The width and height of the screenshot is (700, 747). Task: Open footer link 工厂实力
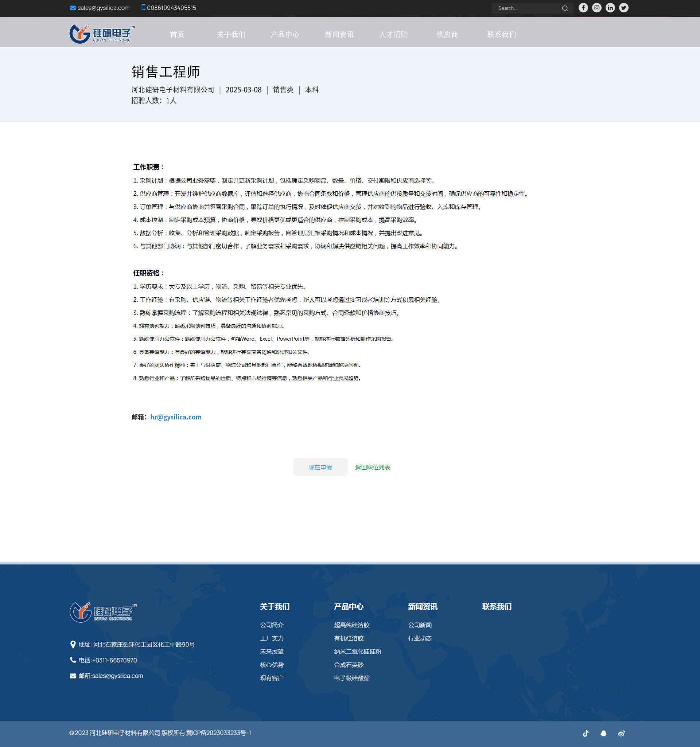272,638
